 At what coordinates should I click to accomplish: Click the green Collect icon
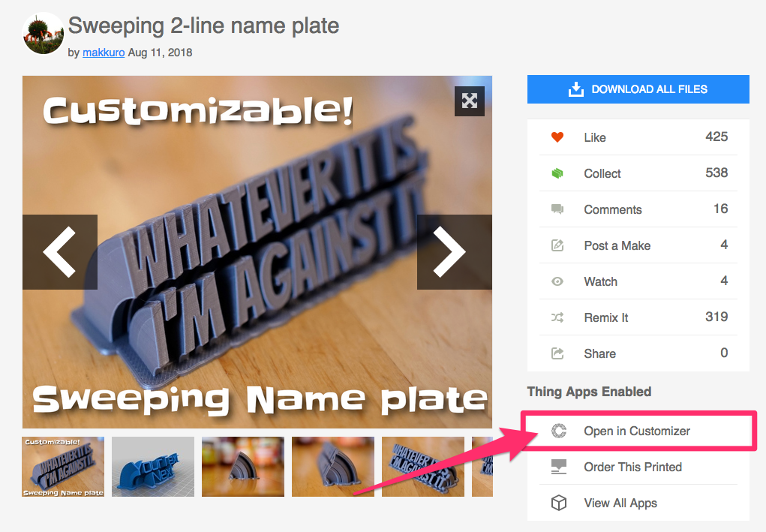click(557, 173)
